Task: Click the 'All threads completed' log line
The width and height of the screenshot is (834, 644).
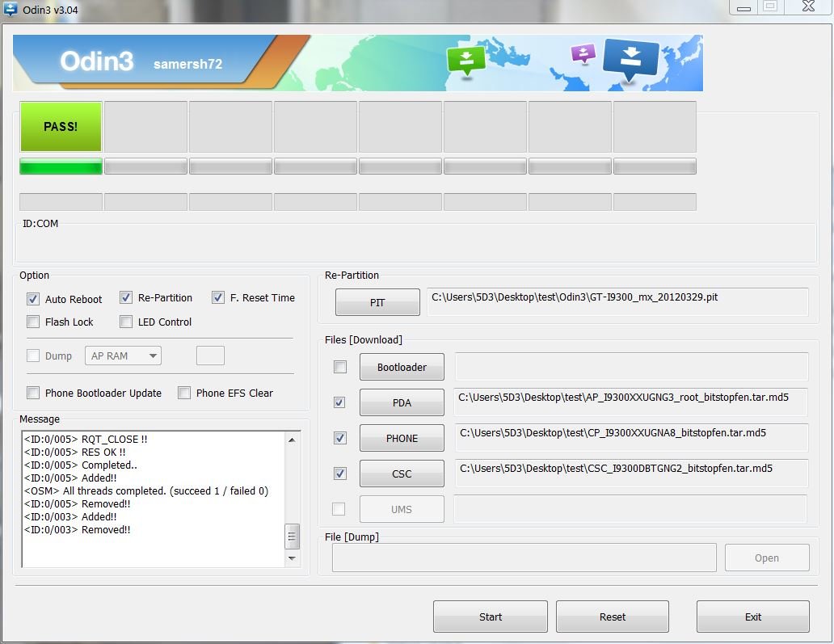Action: pos(146,490)
